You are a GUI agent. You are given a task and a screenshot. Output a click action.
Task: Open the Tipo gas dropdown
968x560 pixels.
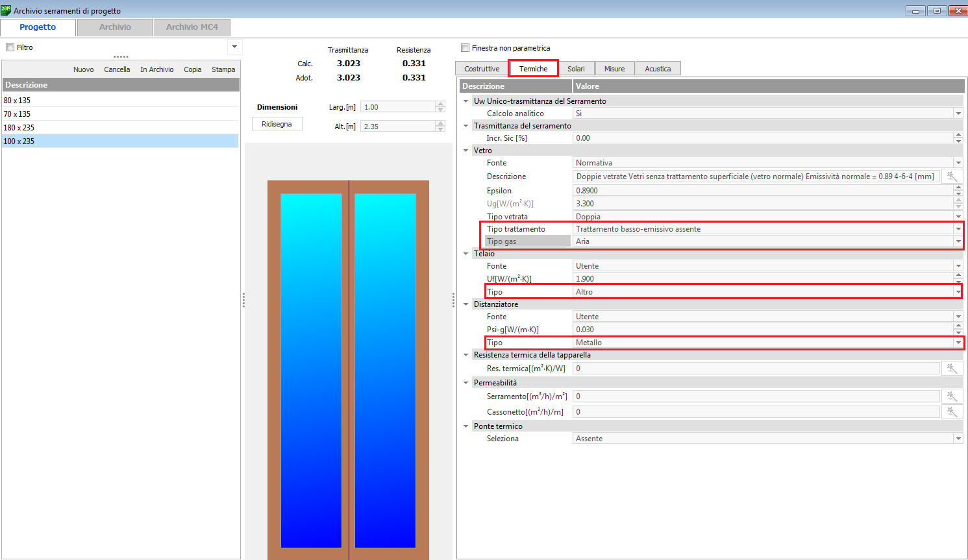click(958, 241)
